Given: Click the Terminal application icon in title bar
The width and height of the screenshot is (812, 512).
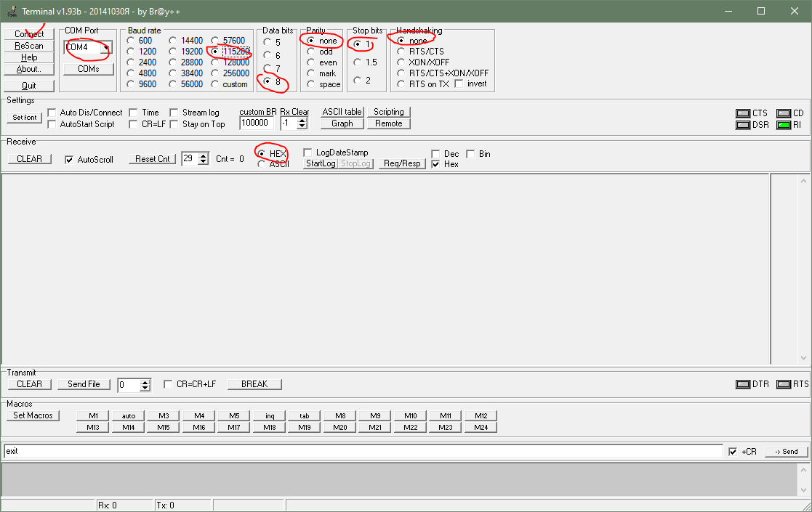Looking at the screenshot, I should click(x=11, y=10).
